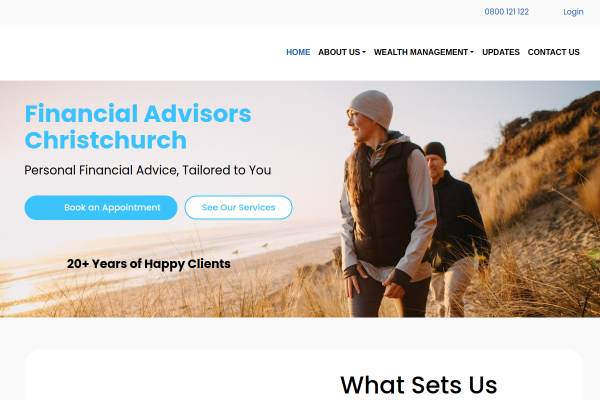The image size is (600, 400).
Task: Click the Financial Advisors Christchurch heading
Action: coord(138,127)
